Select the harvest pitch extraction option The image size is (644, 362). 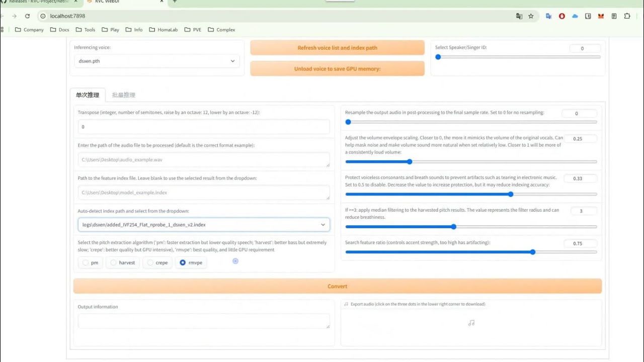[123, 262]
